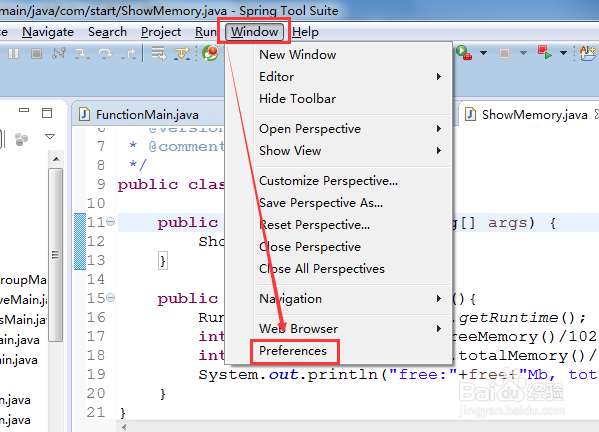The image size is (599, 432).
Task: Toggle the Use Step Filters icon
Action: coord(182,53)
